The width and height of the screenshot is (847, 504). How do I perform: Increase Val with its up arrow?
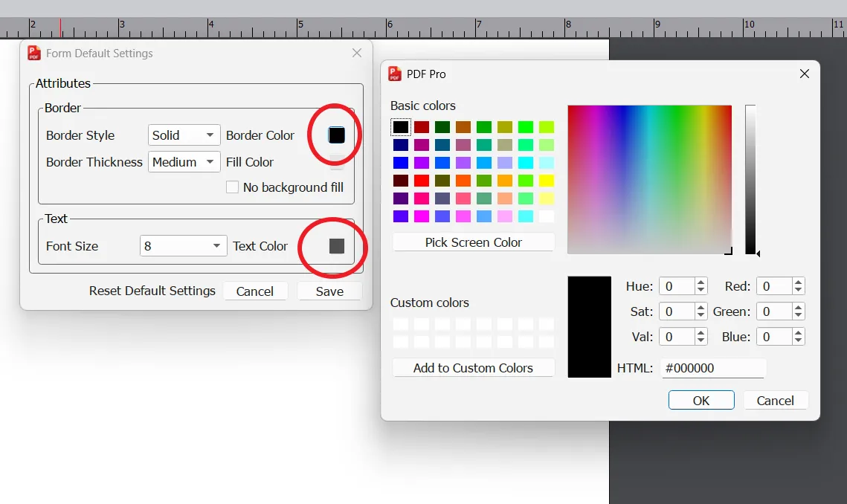[701, 333]
